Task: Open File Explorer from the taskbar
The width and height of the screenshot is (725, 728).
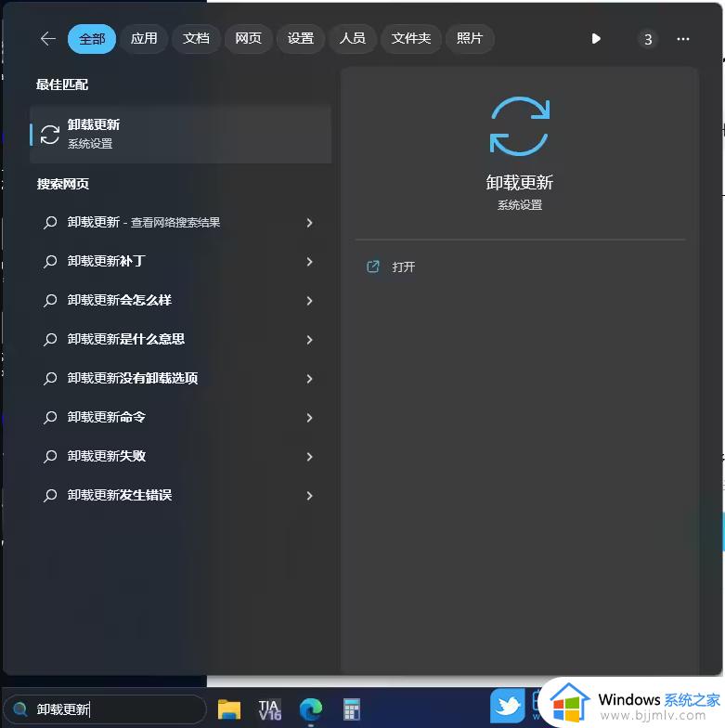Action: click(x=229, y=709)
